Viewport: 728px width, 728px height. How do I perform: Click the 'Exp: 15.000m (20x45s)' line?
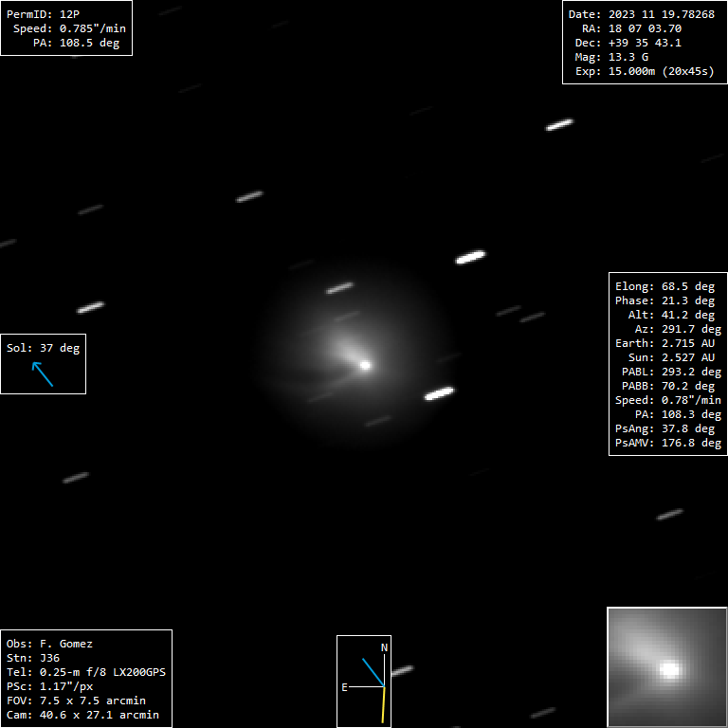tap(645, 71)
